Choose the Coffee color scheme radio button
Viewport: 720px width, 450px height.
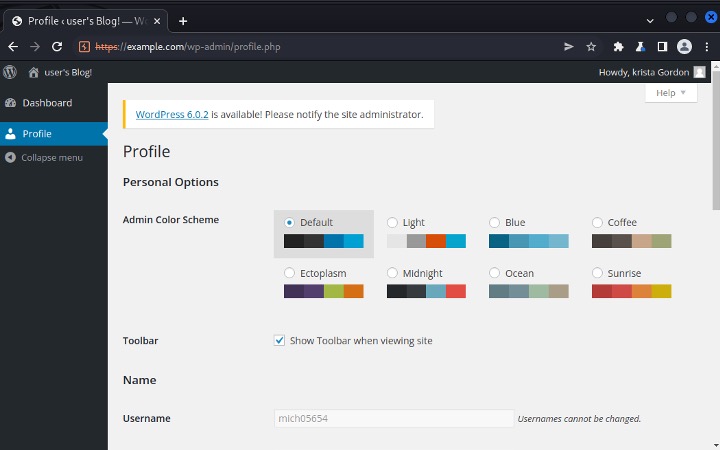point(598,223)
